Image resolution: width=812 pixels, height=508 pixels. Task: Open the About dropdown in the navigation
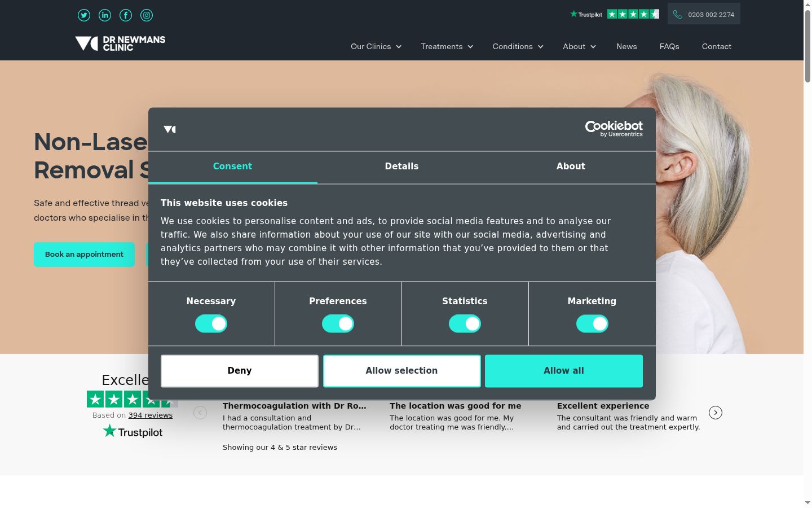click(579, 46)
